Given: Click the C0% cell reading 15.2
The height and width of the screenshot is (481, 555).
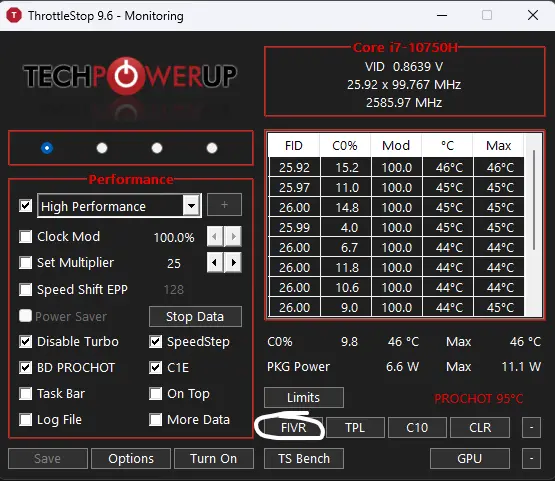Looking at the screenshot, I should point(345,167).
